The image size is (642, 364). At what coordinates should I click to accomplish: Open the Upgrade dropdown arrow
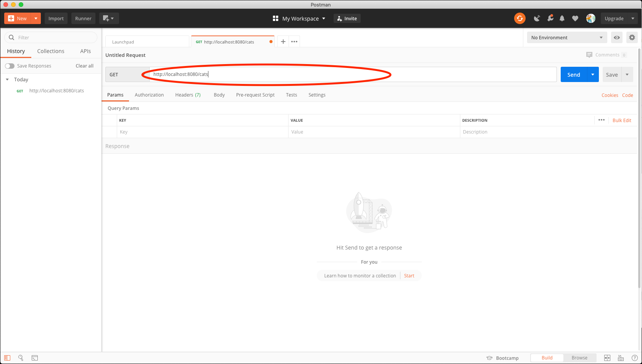pyautogui.click(x=632, y=18)
